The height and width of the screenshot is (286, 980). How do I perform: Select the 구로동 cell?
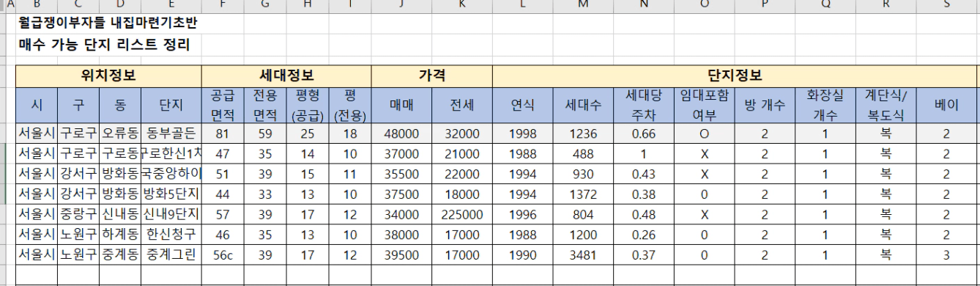click(119, 154)
